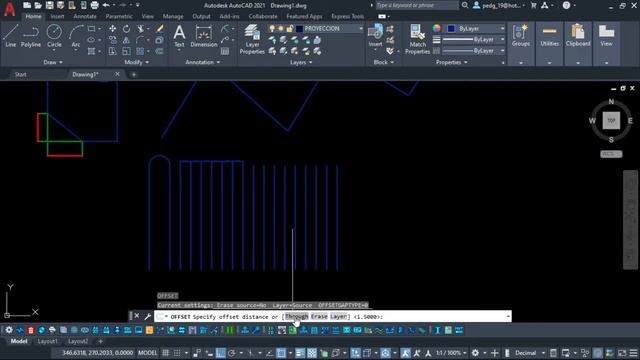Select the Line drawing tool
The height and width of the screenshot is (360, 640).
tap(11, 36)
